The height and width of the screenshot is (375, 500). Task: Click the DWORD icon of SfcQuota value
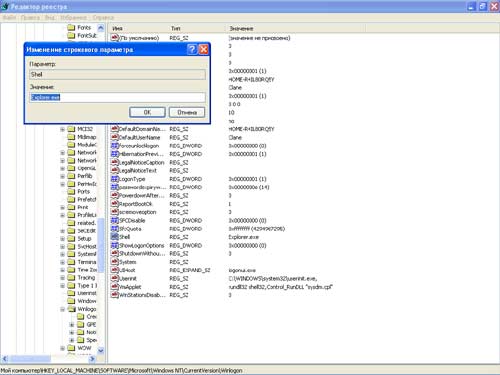pos(115,229)
